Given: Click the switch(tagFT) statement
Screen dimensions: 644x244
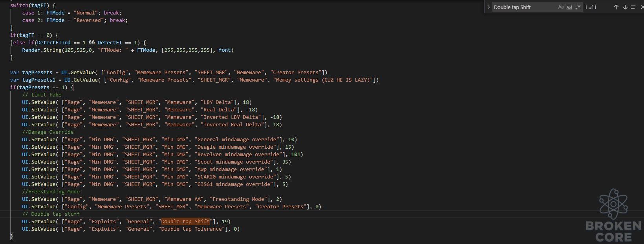Looking at the screenshot, I should tap(33, 5).
